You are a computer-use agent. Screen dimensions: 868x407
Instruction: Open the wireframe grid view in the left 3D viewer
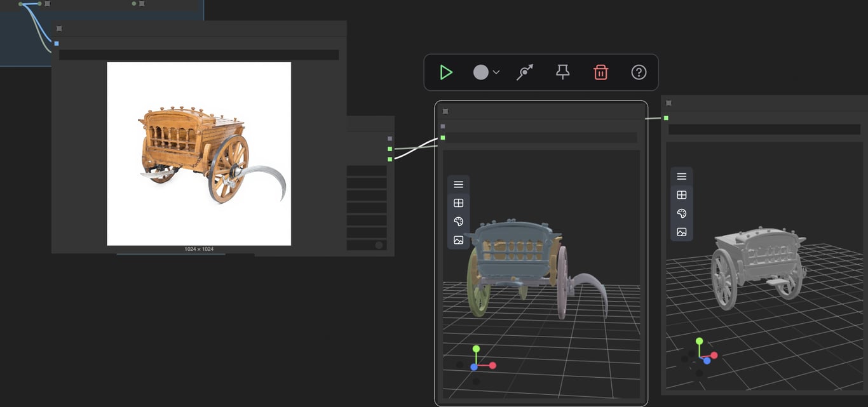pos(458,203)
